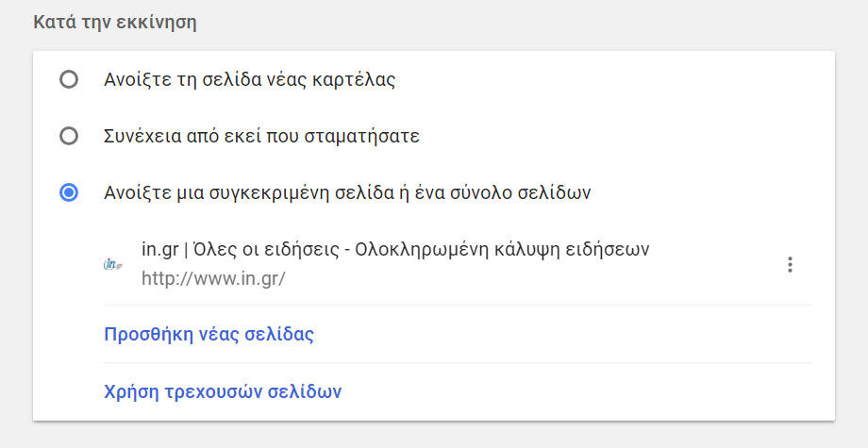Screen dimensions: 868x448
Task: Click the word 'Προσθήκη' in the add page link
Action: click(x=148, y=335)
